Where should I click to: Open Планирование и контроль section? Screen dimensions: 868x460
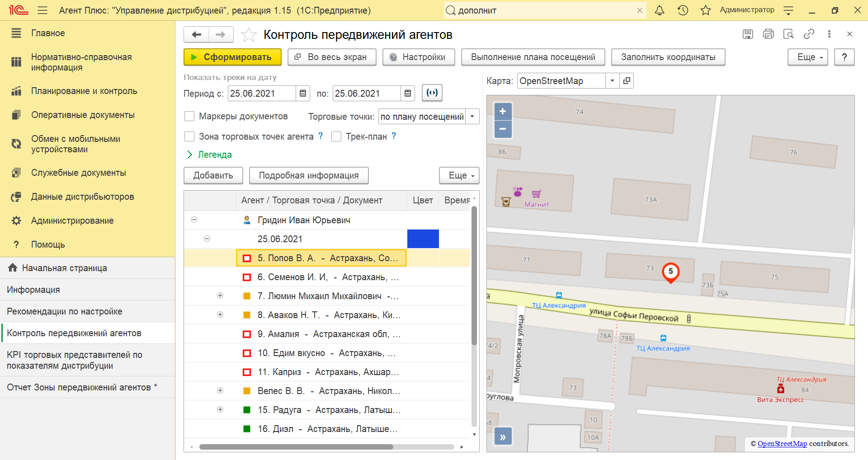87,91
